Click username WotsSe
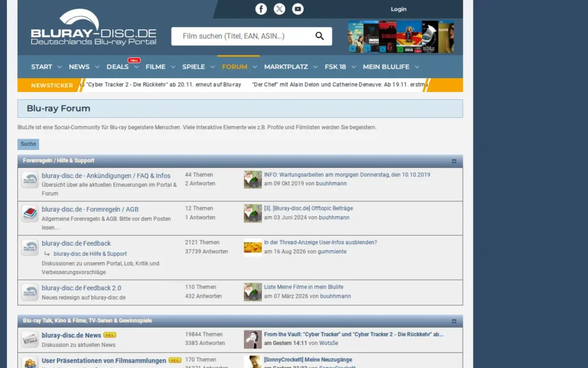Screen dimensions: 588x368 pos(328,343)
